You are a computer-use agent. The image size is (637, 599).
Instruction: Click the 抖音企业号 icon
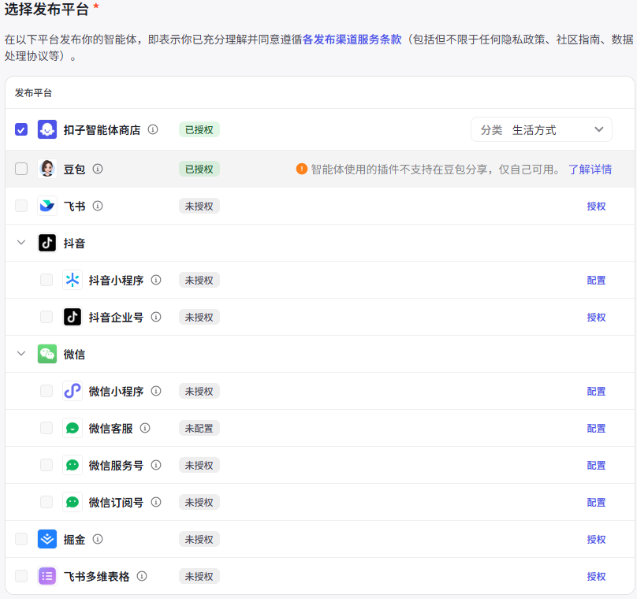point(72,317)
